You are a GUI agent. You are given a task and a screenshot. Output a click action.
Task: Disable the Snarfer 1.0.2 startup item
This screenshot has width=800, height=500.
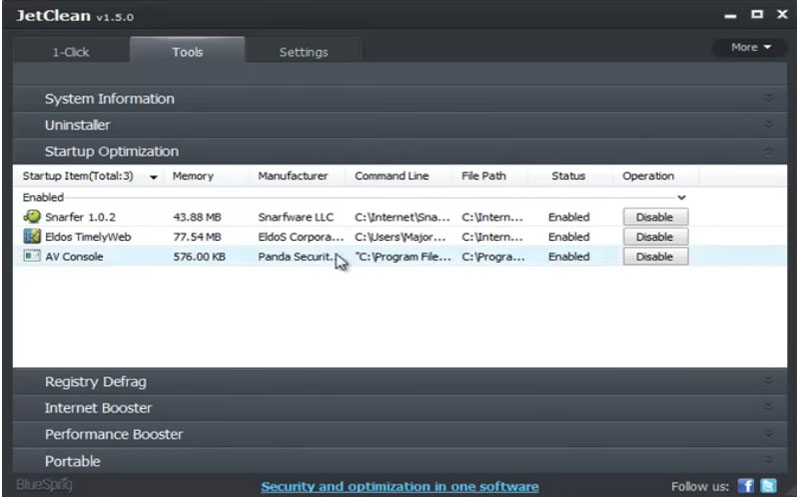pyautogui.click(x=655, y=217)
